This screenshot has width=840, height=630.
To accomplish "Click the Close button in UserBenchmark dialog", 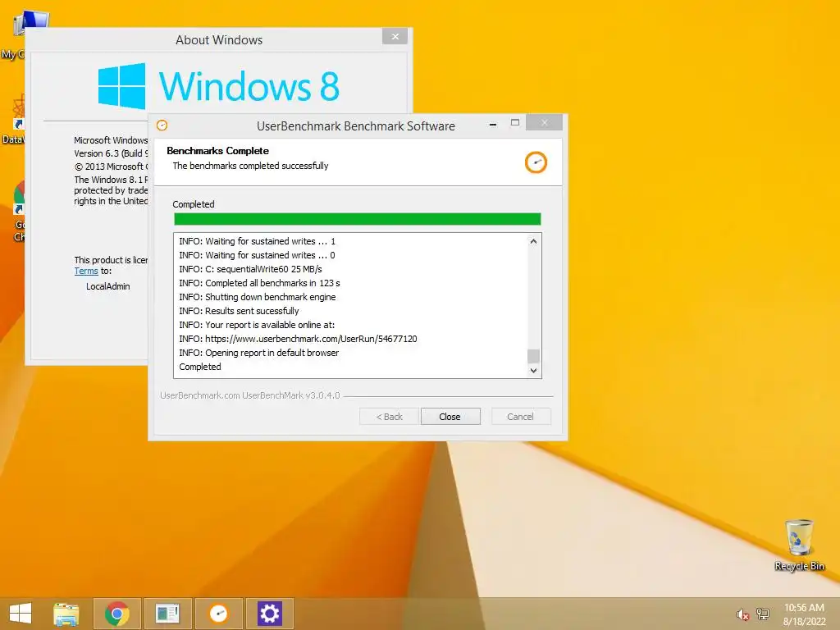I will [450, 416].
